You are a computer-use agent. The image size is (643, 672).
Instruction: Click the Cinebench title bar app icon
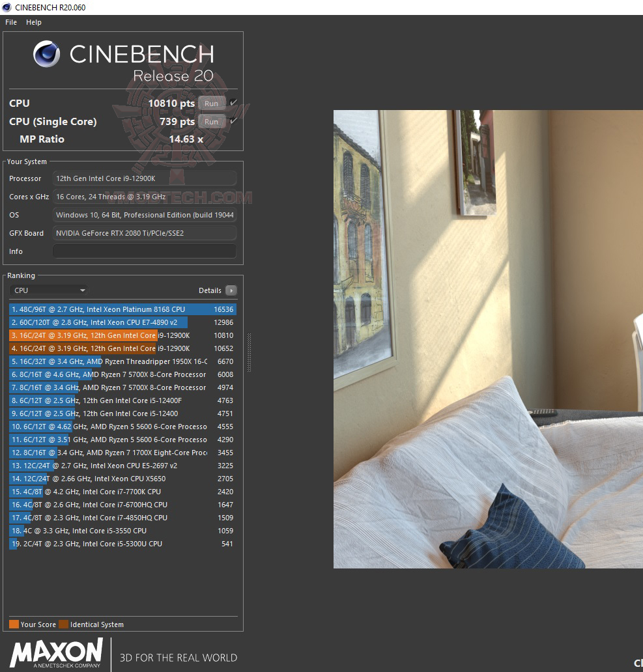[x=7, y=7]
